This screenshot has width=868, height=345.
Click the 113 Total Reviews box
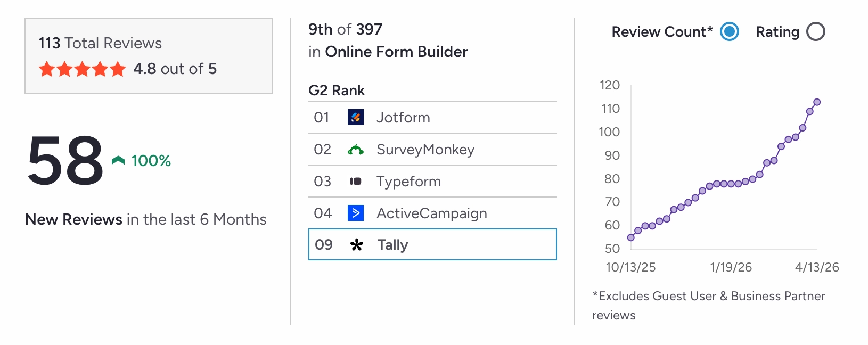point(149,56)
